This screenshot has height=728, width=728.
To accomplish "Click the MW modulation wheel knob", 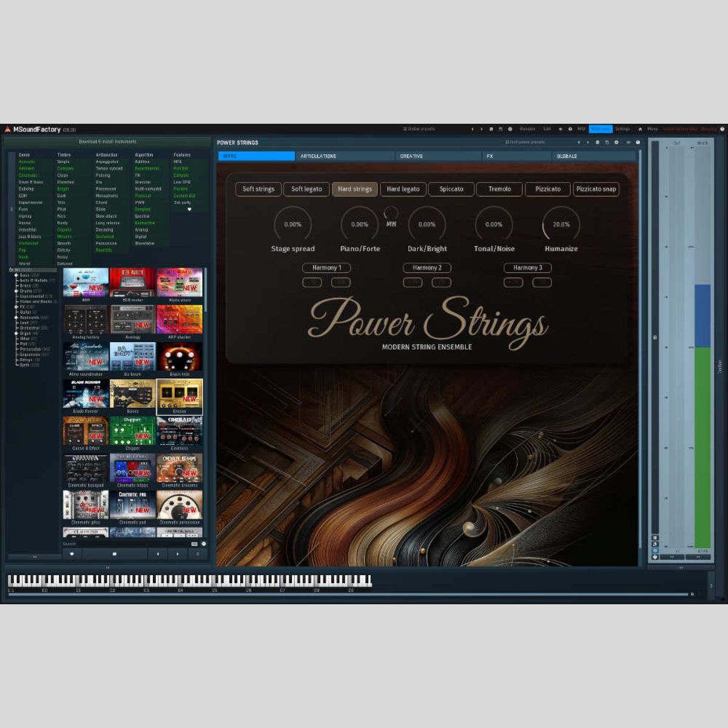I will pos(391,213).
